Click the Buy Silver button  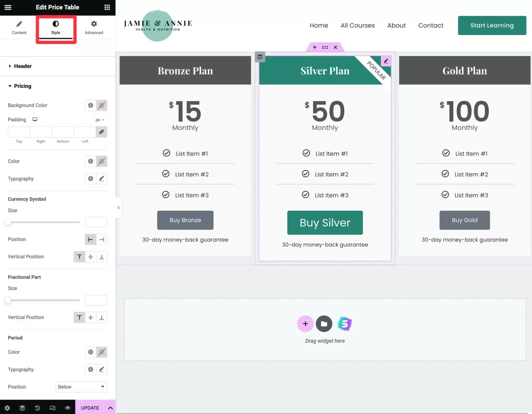325,223
